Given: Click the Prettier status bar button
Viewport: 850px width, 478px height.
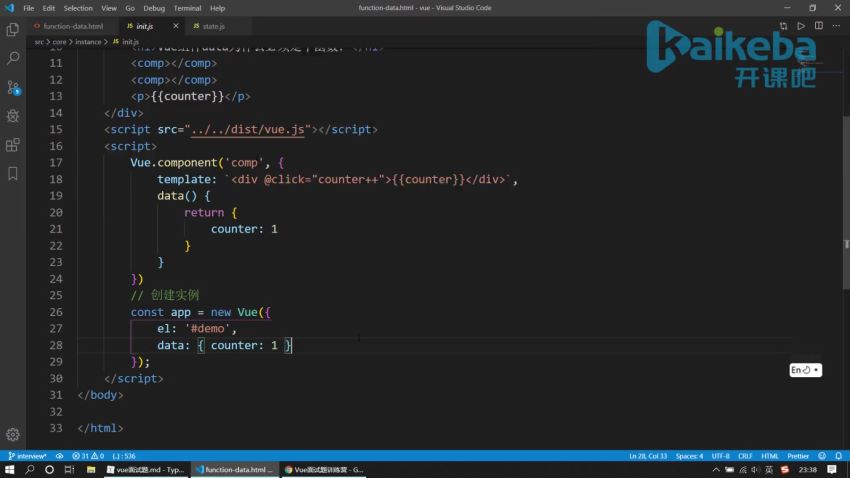Looking at the screenshot, I should point(798,456).
